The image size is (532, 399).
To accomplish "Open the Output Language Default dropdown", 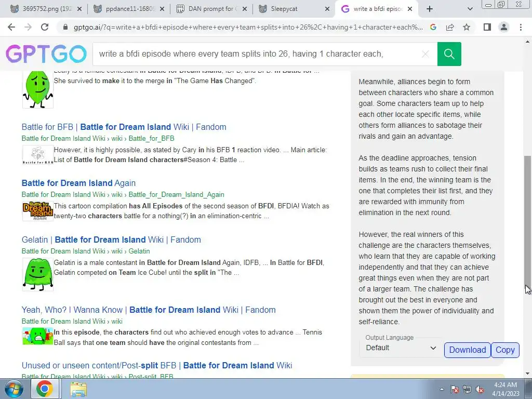I will click(x=401, y=348).
